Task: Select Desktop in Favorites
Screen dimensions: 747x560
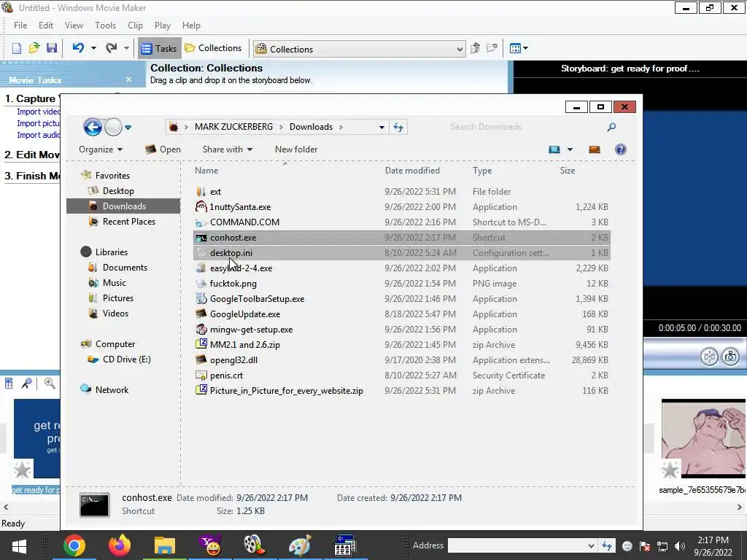Action: coord(118,191)
